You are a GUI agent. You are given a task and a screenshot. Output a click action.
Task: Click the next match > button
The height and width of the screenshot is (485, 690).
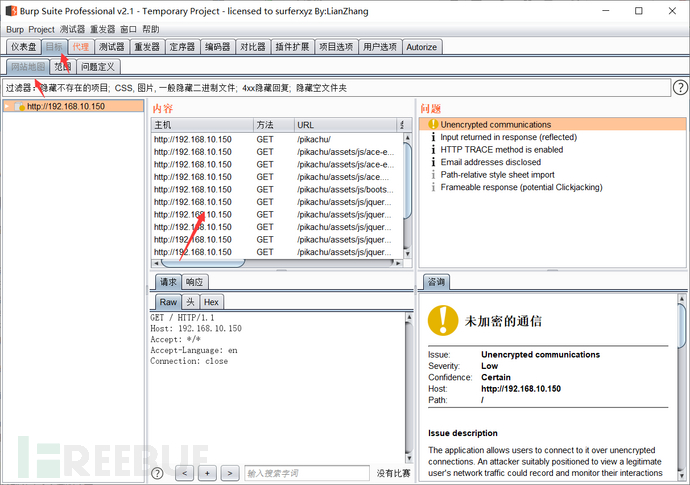230,474
